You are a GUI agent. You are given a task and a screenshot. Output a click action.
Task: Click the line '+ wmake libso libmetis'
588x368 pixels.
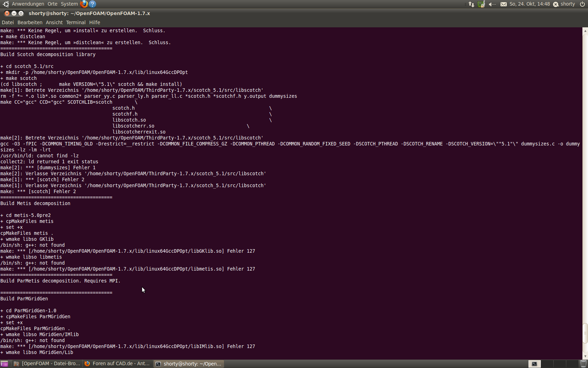coord(31,257)
